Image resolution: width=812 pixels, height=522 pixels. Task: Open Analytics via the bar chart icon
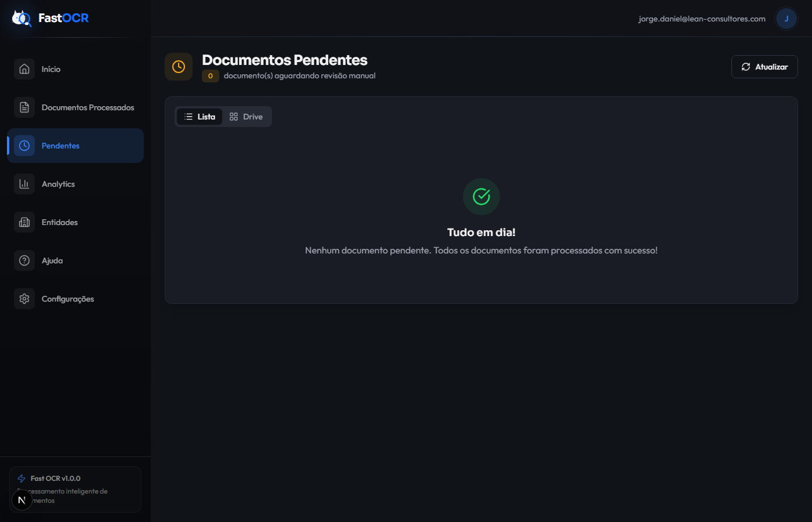[24, 184]
